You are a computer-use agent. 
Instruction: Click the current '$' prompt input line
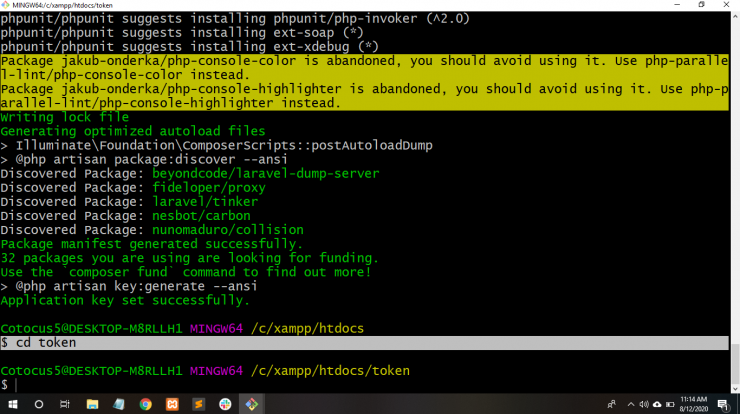tap(364, 385)
